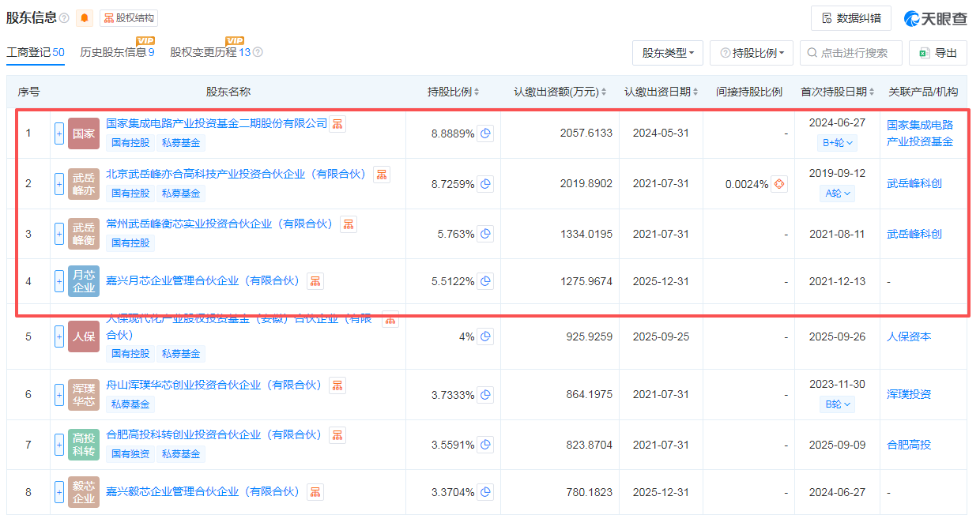Screen dimensions: 980x515
Task: Open the 国家集成电路产业投资基金 related product link
Action: 920,133
